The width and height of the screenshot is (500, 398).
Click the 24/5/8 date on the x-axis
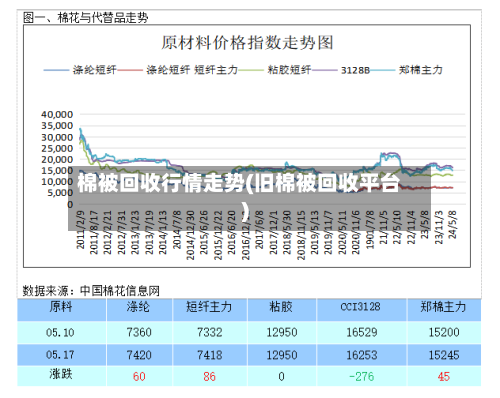click(452, 224)
